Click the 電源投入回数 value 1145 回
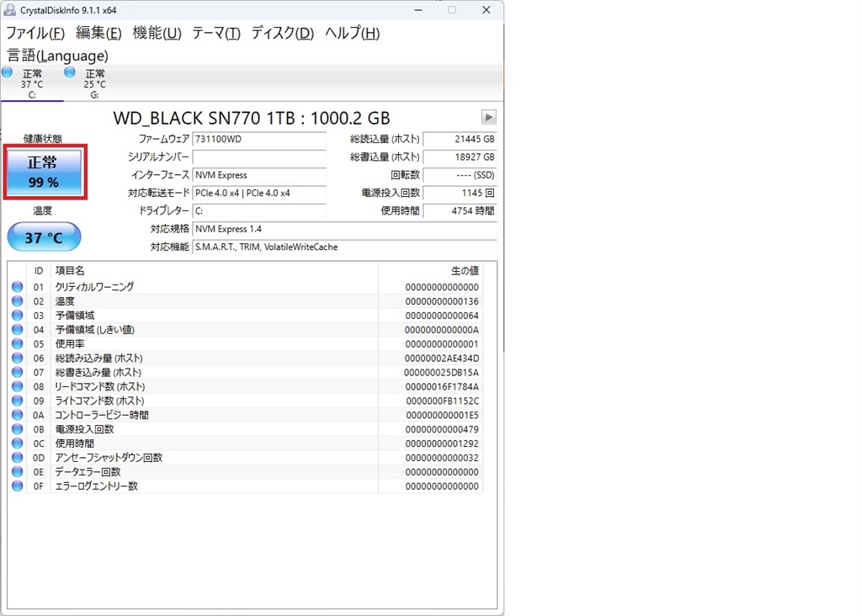 coord(460,193)
